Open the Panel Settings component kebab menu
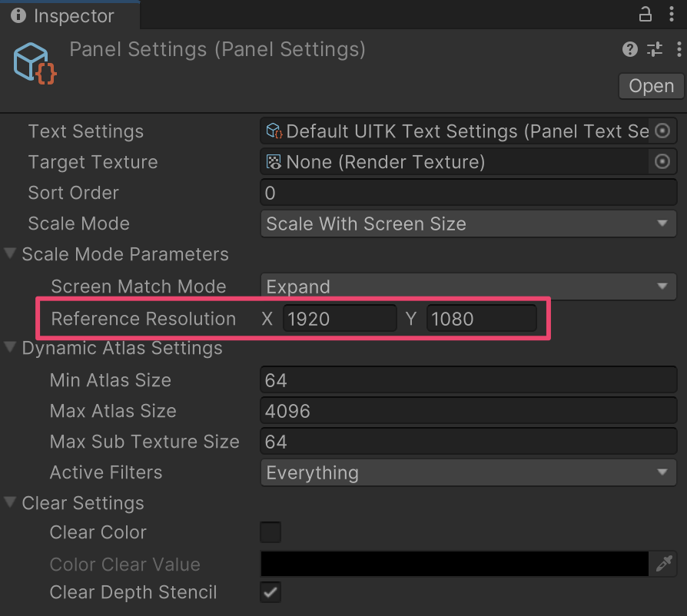 point(679,49)
